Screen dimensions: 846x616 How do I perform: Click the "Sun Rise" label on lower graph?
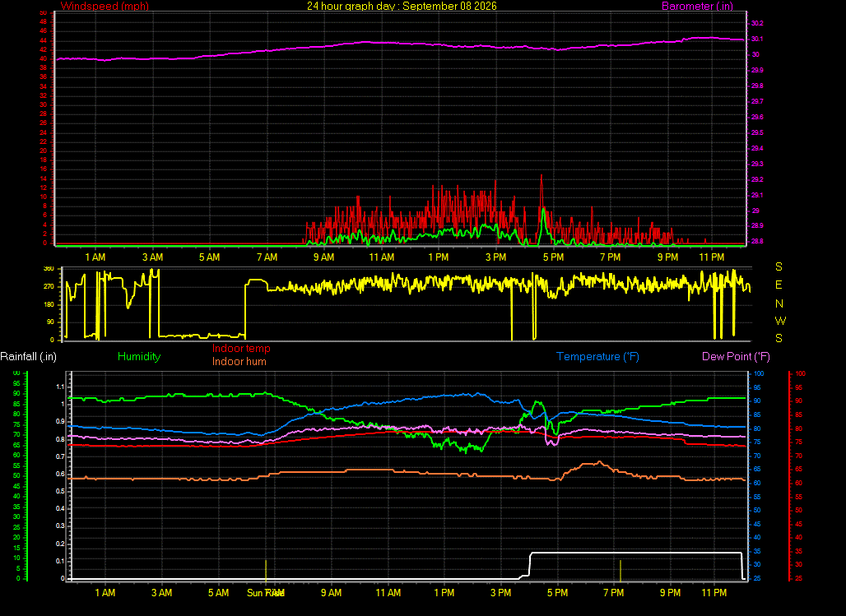[266, 593]
